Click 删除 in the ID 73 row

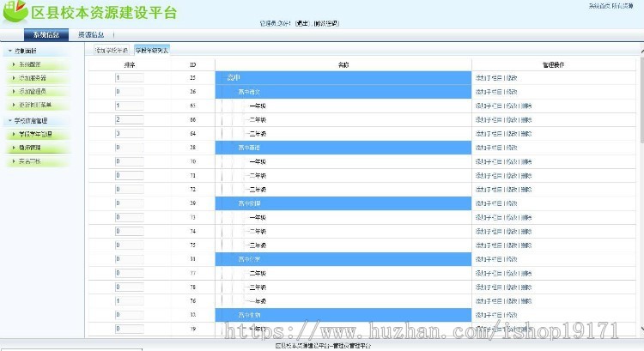(x=527, y=218)
